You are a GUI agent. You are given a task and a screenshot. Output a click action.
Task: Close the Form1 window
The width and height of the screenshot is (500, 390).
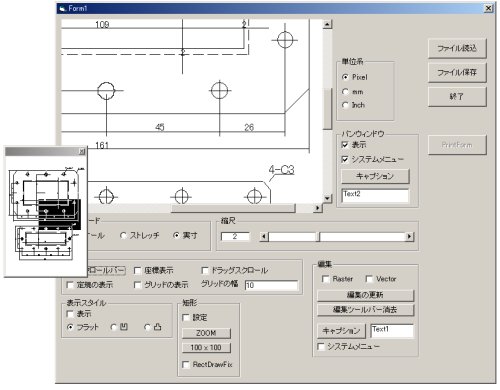489,8
